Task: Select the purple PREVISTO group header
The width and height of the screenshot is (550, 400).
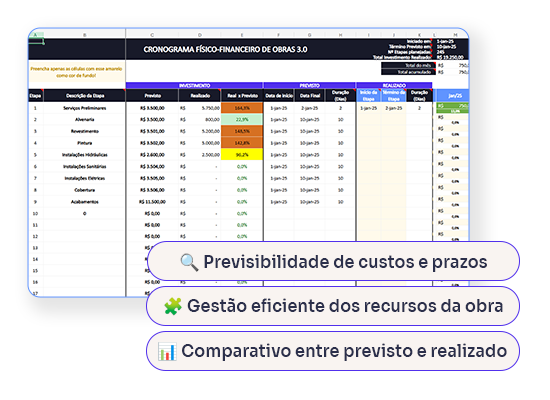Action: (x=309, y=85)
